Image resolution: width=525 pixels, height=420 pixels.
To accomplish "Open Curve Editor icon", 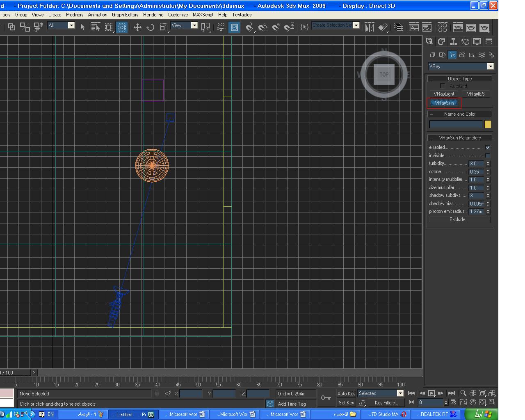I will tap(414, 27).
